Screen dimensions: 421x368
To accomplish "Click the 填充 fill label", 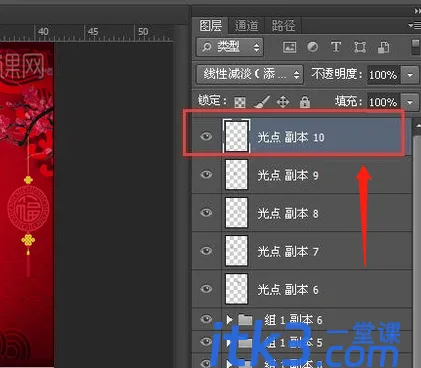I will click(x=349, y=101).
